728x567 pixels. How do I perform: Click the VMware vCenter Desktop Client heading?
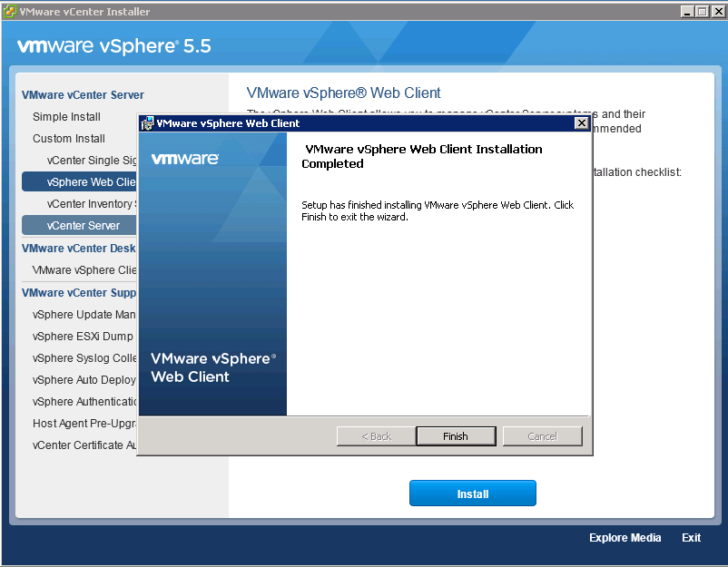pyautogui.click(x=79, y=249)
